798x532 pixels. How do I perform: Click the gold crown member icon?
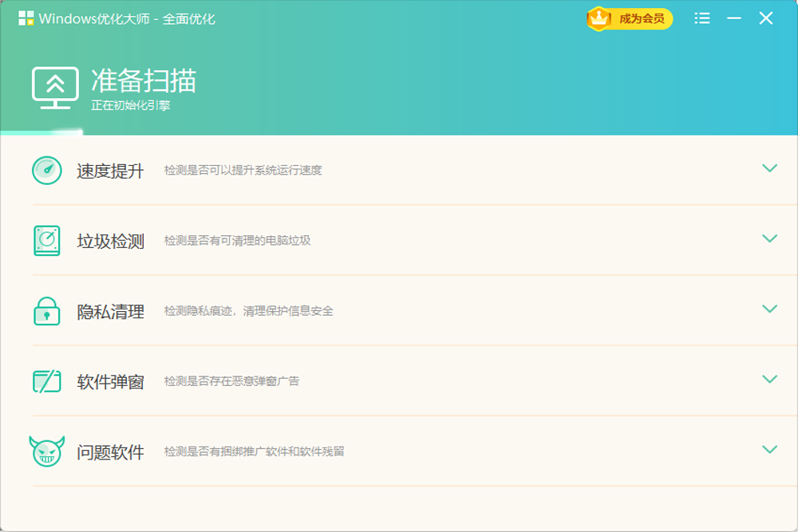tap(598, 18)
